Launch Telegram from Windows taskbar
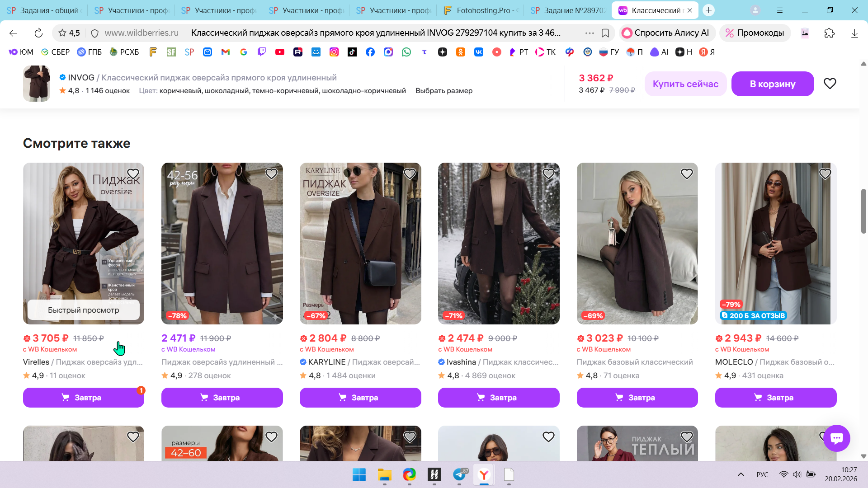The height and width of the screenshot is (488, 868). point(459,474)
